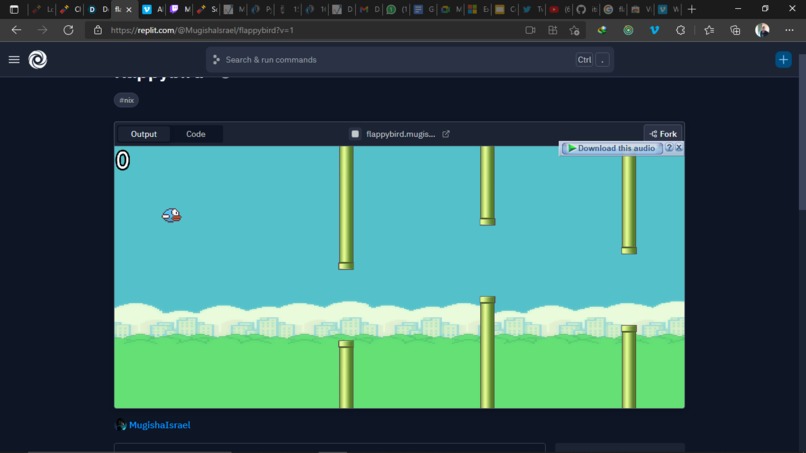This screenshot has width=806, height=453.
Task: Click the apps available icon in address bar
Action: click(x=553, y=30)
